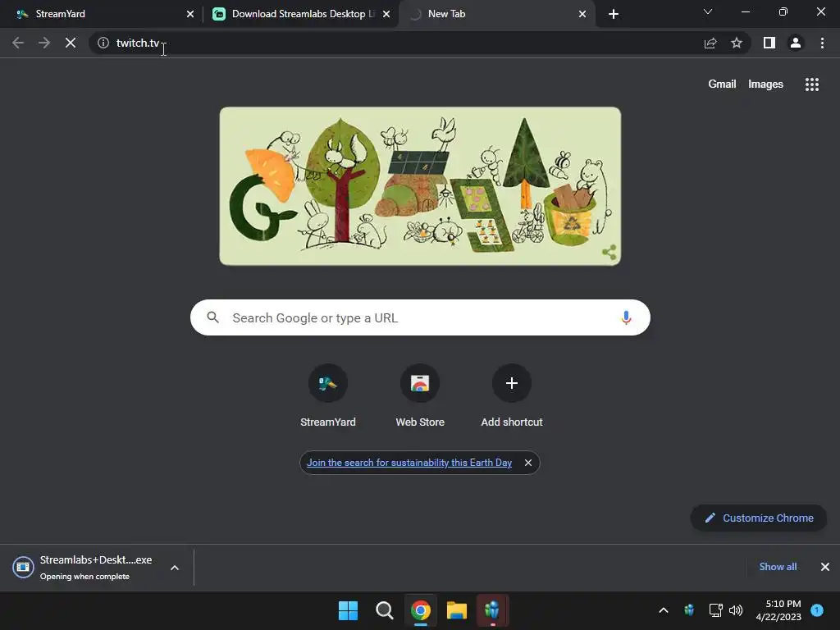Open the Windows Start menu

(348, 610)
